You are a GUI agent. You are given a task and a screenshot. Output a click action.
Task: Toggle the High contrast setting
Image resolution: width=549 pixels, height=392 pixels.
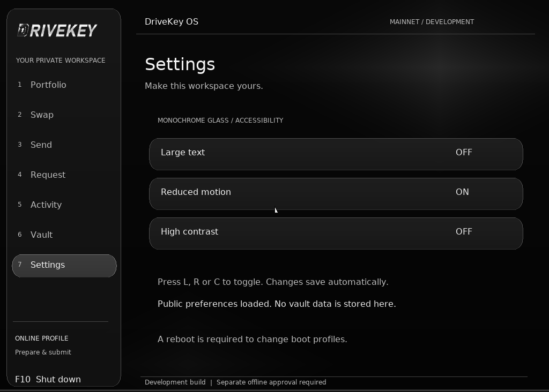336,233
